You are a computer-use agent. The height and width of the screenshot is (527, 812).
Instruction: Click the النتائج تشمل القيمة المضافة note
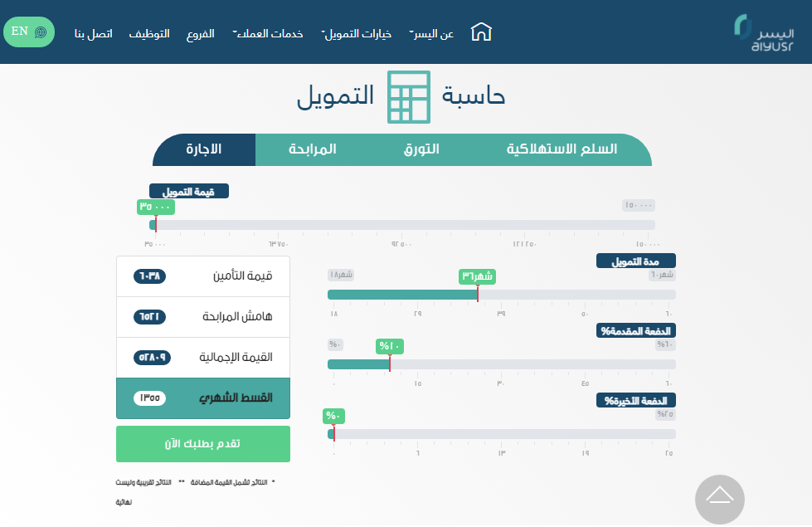(x=229, y=482)
